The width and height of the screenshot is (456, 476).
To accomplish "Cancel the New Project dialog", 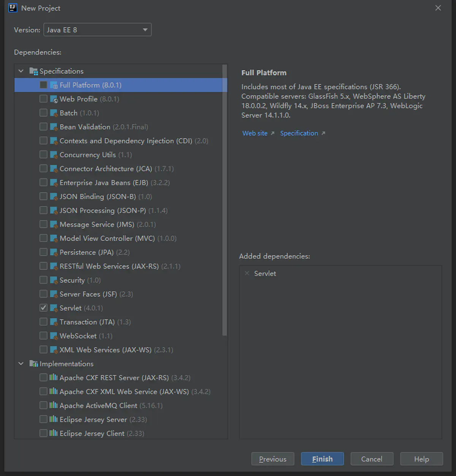I will 372,459.
